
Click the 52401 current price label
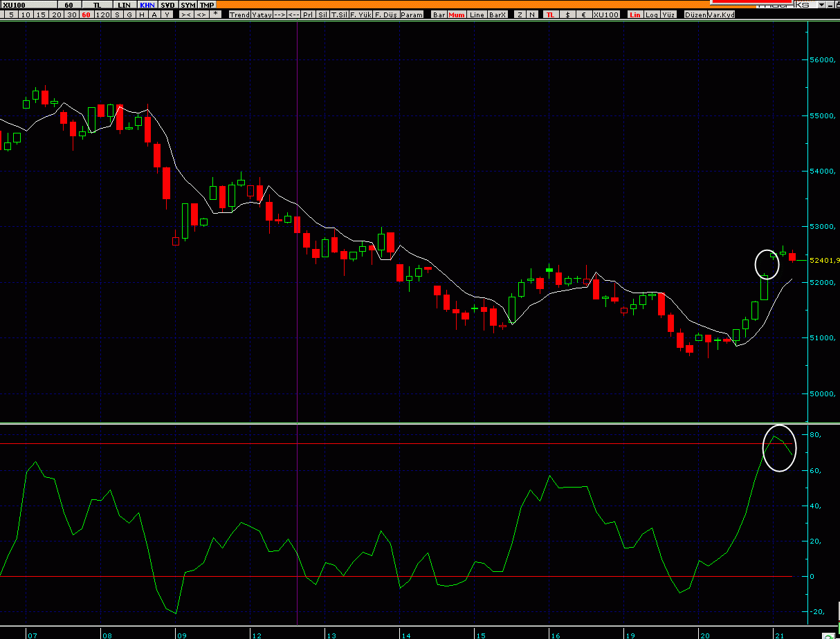point(824,261)
